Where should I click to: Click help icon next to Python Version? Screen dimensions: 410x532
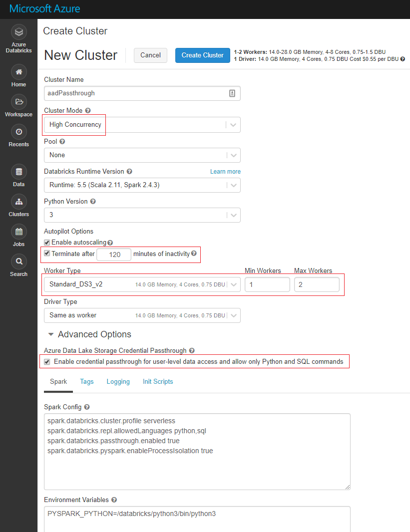(93, 202)
